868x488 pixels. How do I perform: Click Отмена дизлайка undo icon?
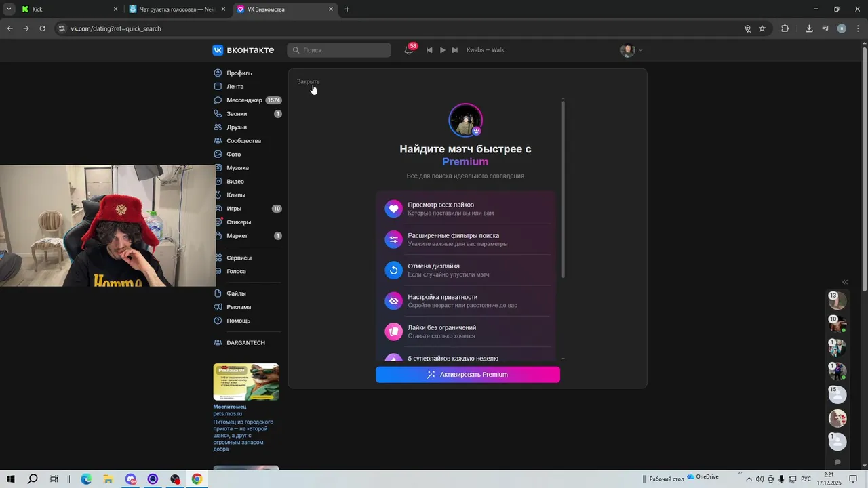[x=394, y=270]
